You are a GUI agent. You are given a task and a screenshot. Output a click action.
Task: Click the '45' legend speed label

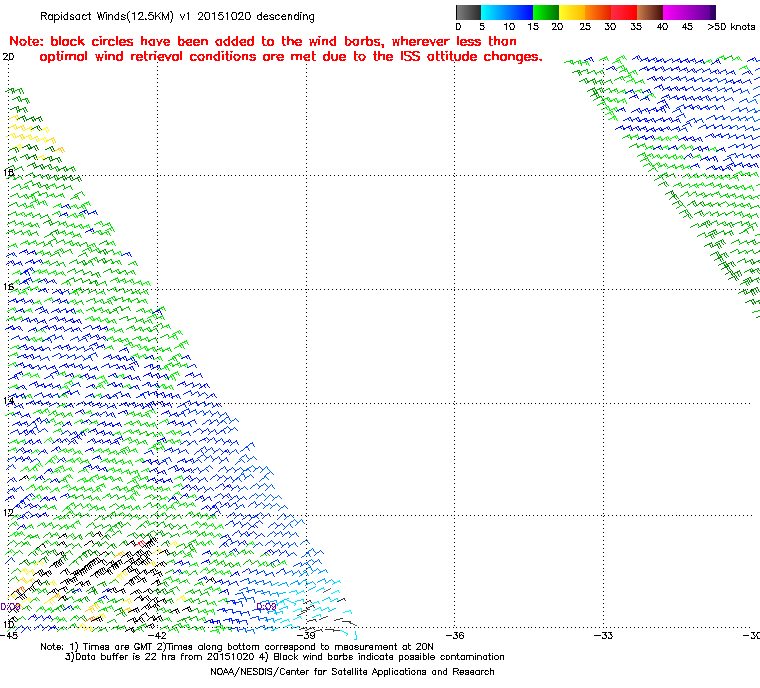(x=687, y=27)
